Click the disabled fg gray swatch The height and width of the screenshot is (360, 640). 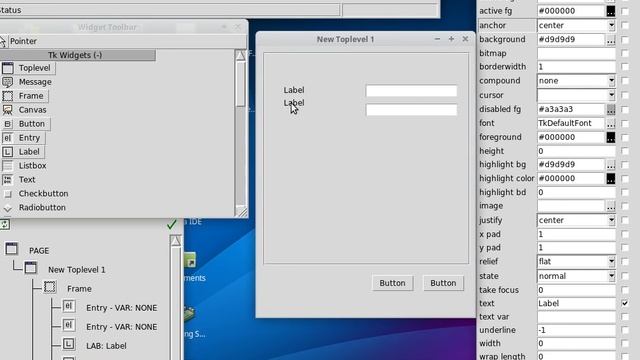point(611,109)
